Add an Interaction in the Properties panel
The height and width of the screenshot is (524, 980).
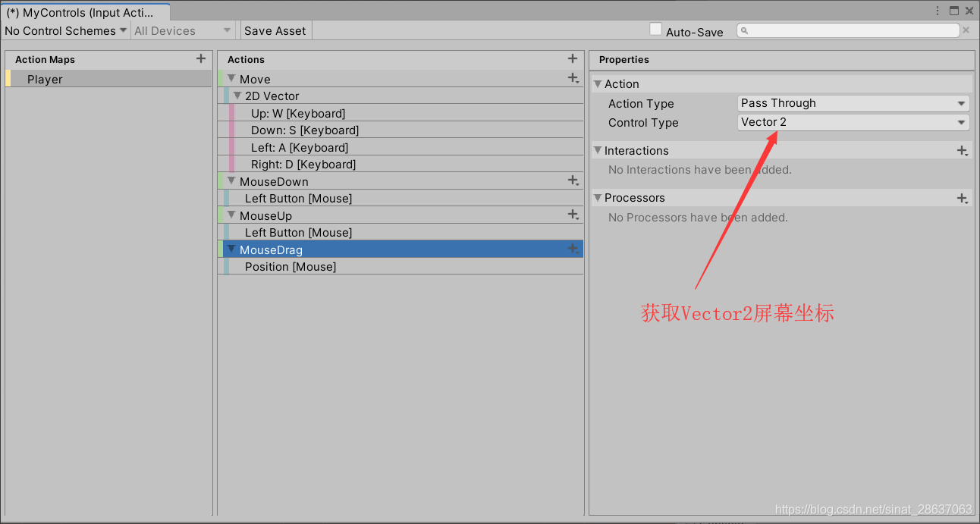click(x=962, y=150)
